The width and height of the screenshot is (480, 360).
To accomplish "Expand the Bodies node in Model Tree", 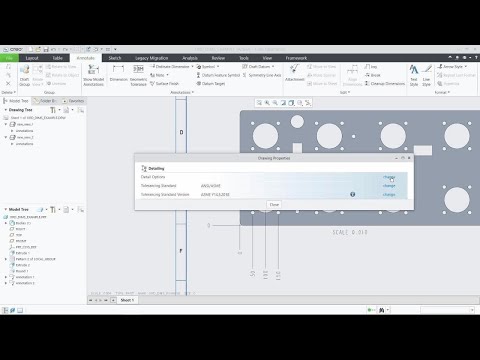I will pyautogui.click(x=6, y=223).
